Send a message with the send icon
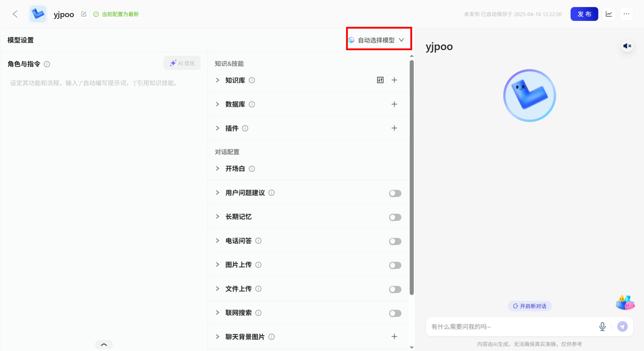This screenshot has width=644, height=351. (x=622, y=327)
